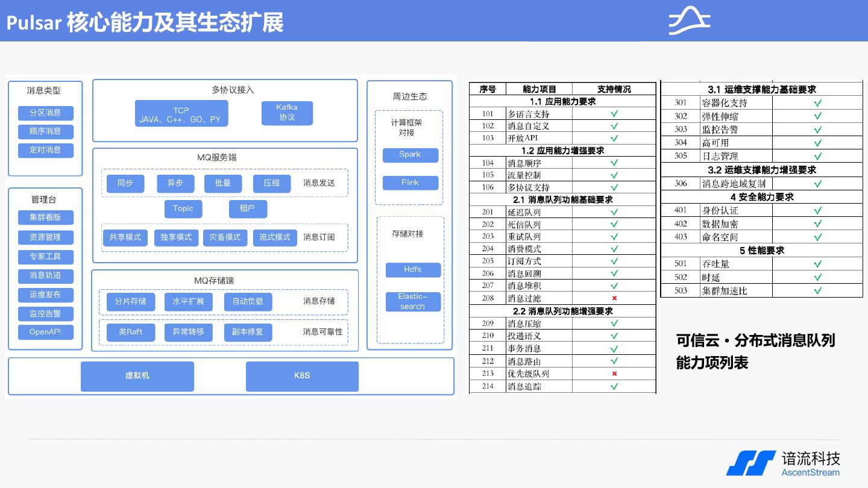Click the "死信队列" table cell
This screenshot has width=868, height=488.
tap(539, 224)
